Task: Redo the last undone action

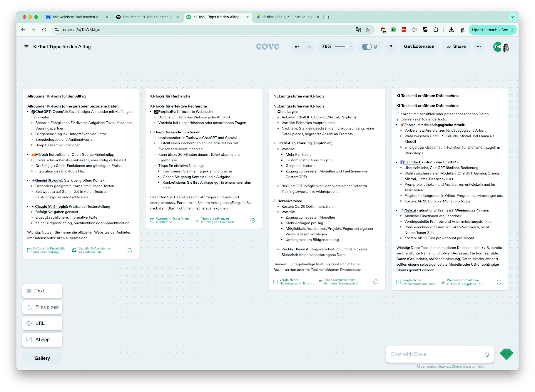Action: [309, 47]
